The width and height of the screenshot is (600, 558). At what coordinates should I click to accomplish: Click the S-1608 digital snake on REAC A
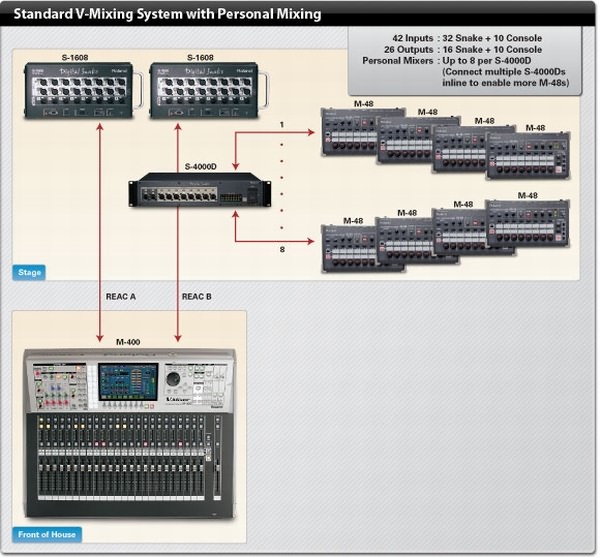[x=82, y=90]
